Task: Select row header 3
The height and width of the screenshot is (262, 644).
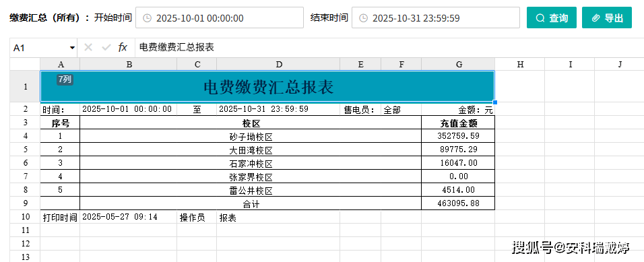Action: click(25, 123)
